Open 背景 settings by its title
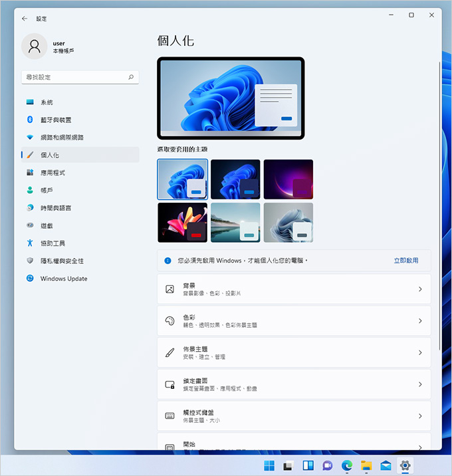Viewport: 452px width, 476px height. [189, 286]
